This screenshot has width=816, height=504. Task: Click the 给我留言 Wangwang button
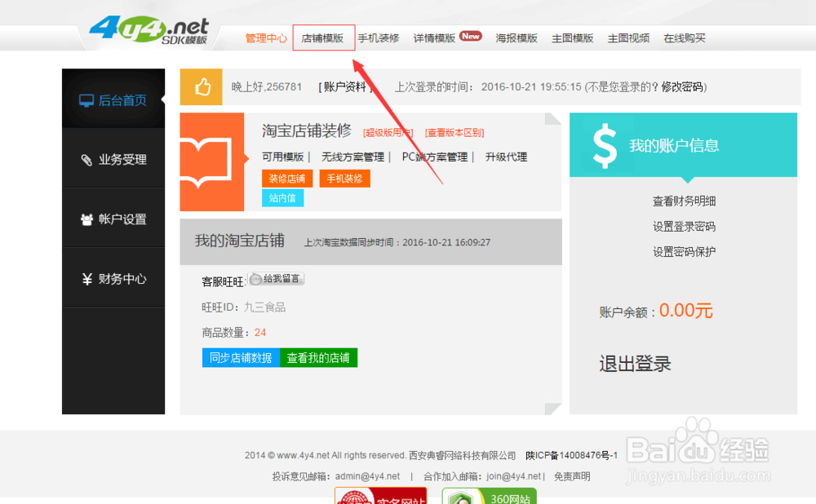pyautogui.click(x=276, y=279)
